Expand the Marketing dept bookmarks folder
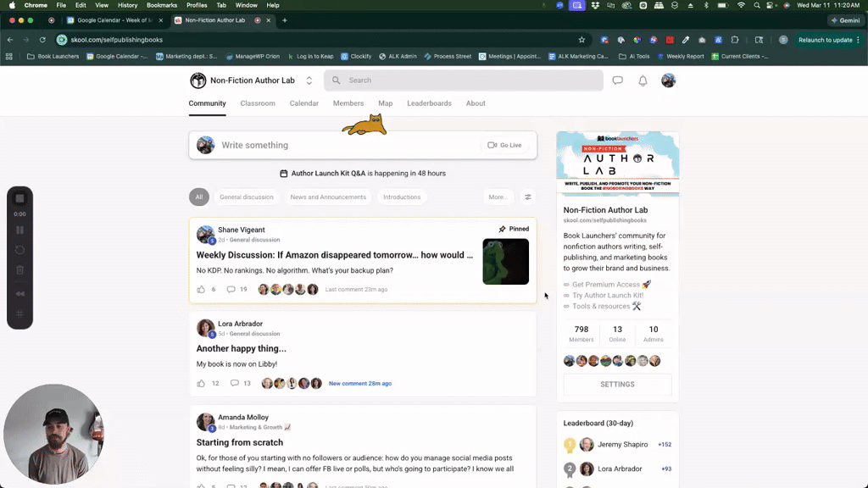Screen dimensions: 868x488 (x=186, y=57)
